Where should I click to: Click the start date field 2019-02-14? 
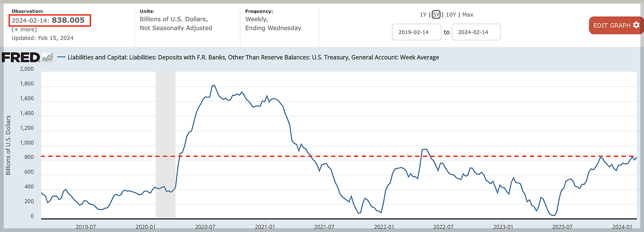pyautogui.click(x=417, y=32)
